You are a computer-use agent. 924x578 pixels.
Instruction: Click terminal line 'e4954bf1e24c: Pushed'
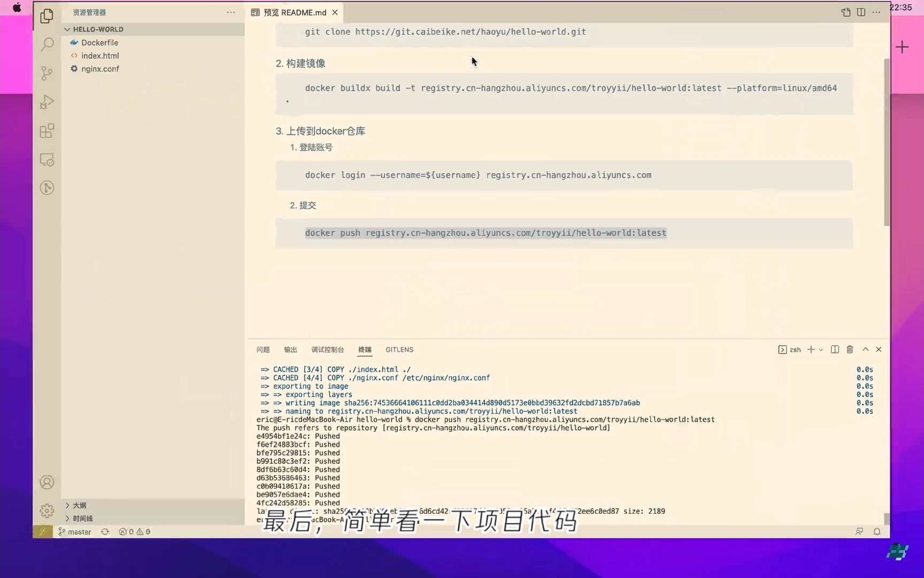298,436
